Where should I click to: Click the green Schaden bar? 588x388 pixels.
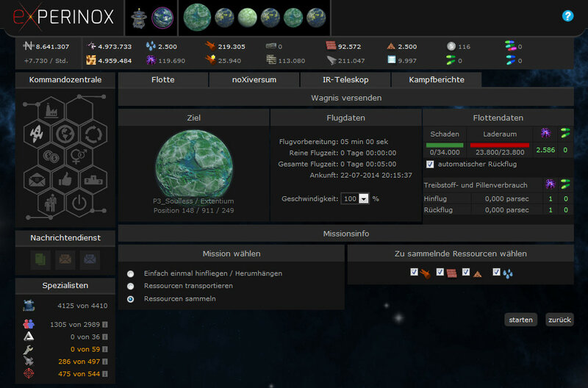point(445,145)
